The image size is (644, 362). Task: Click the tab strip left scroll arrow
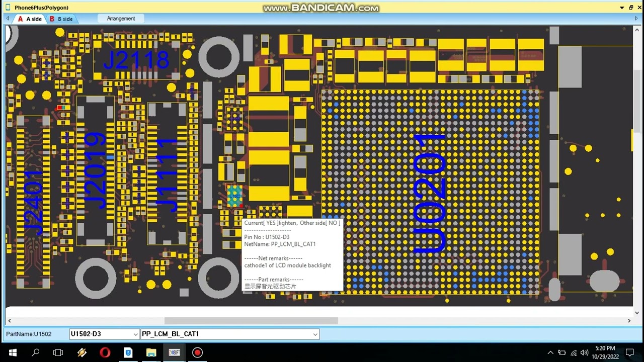pyautogui.click(x=8, y=19)
